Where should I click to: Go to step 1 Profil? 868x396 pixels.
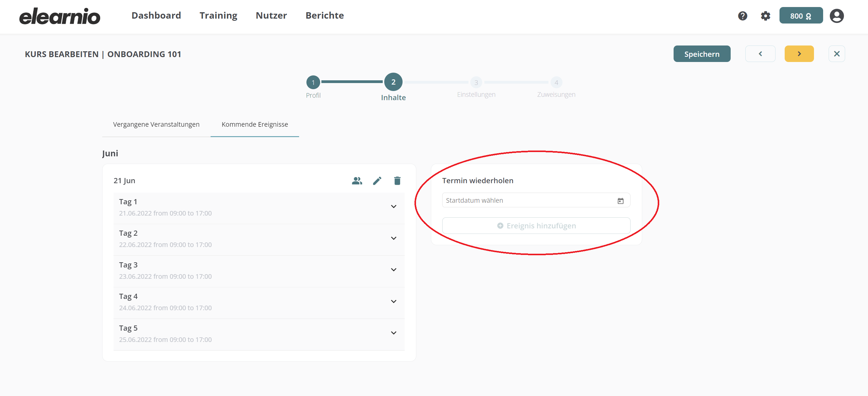(313, 82)
